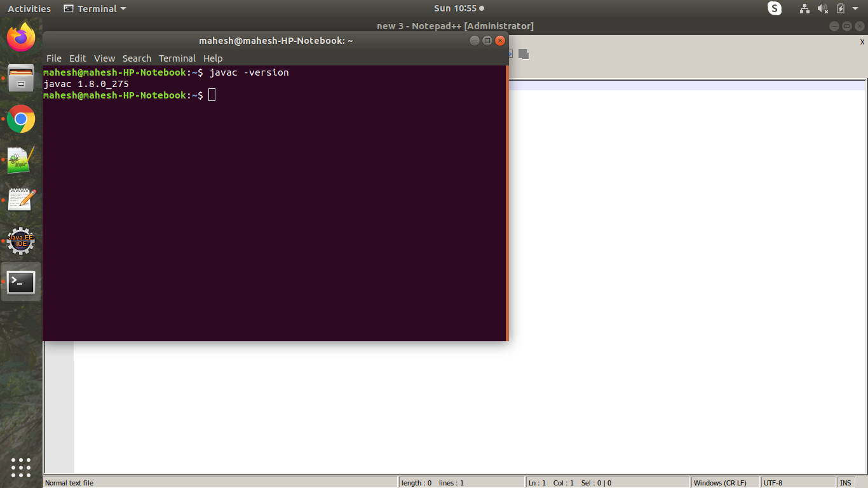Open the Text Editor dock icon
The image size is (868, 488).
(21, 201)
